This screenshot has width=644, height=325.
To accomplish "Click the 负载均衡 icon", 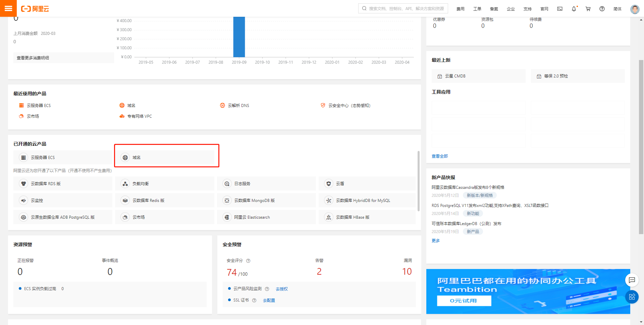I will (125, 183).
